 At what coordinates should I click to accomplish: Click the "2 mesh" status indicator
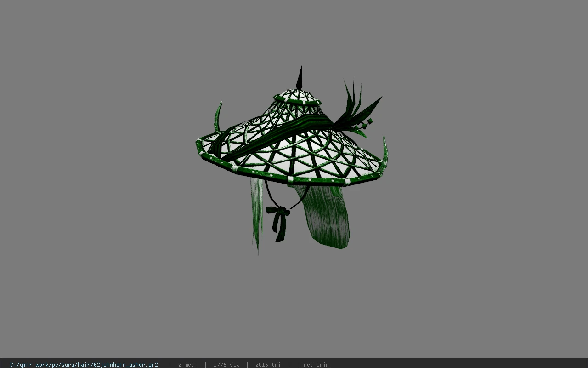(187, 365)
